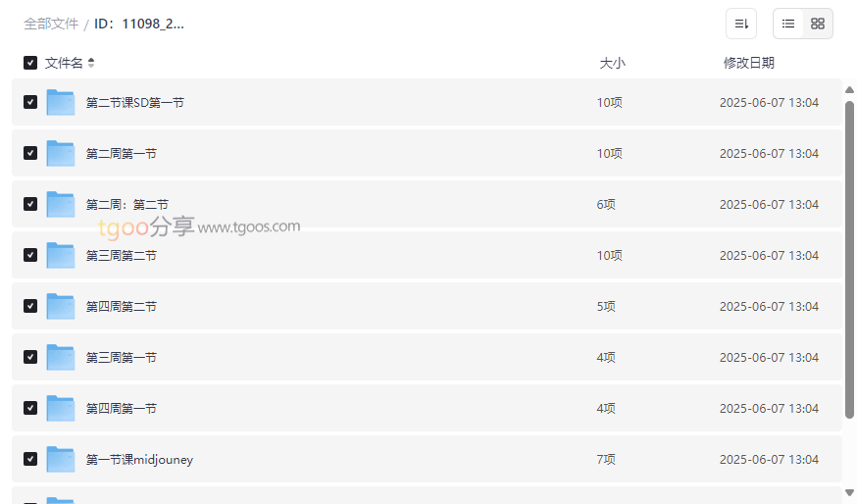Open the 第四周第一节 folder name
Screen dimensions: 857x504
[x=122, y=408]
